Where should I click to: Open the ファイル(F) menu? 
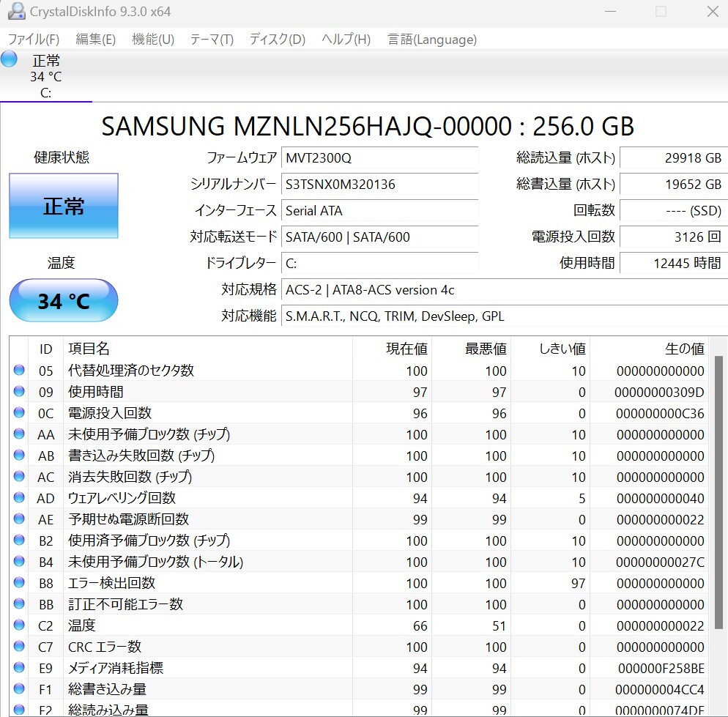click(x=34, y=40)
